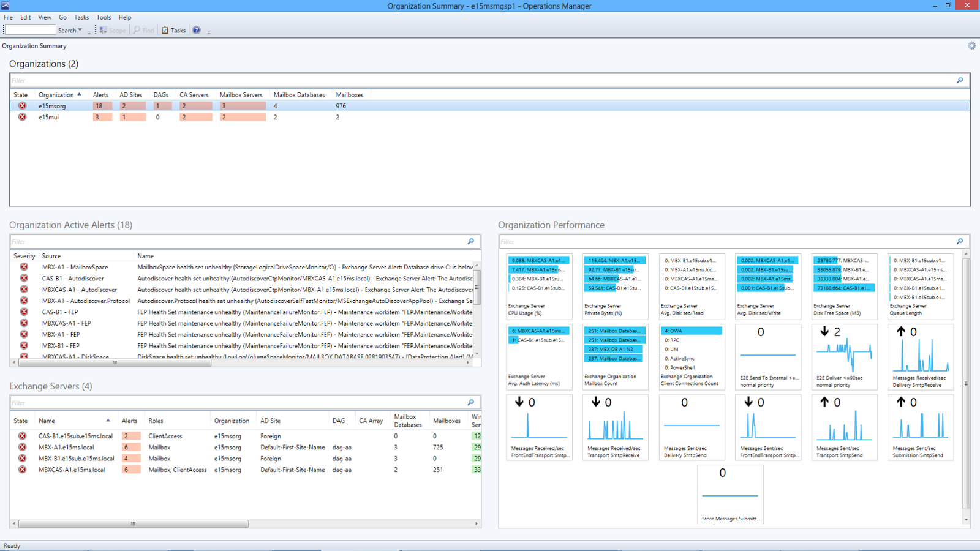Click critical icon for MBX-A1 - FEP alert

click(24, 334)
